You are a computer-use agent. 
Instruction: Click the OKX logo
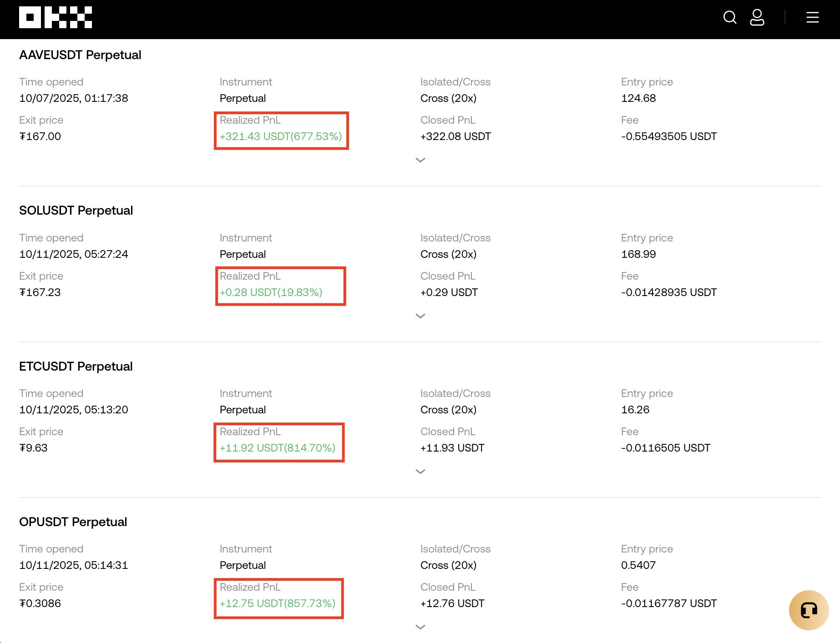(x=56, y=18)
